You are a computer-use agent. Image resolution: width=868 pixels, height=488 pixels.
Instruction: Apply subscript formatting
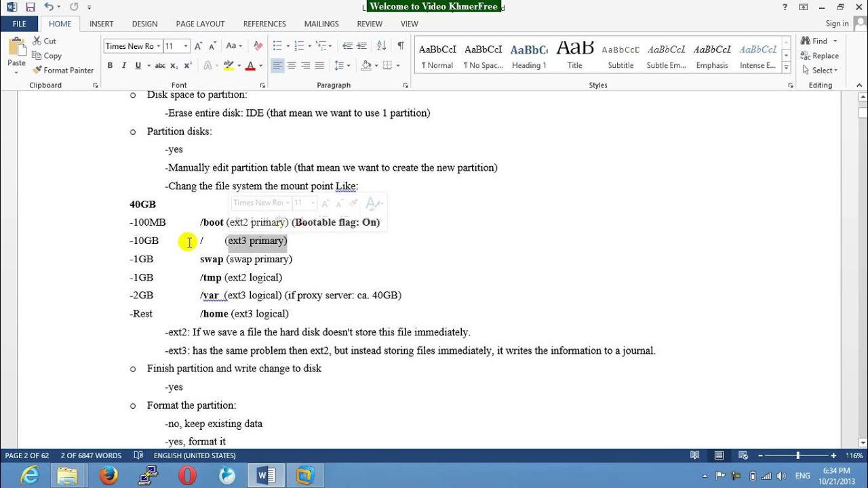tap(174, 66)
